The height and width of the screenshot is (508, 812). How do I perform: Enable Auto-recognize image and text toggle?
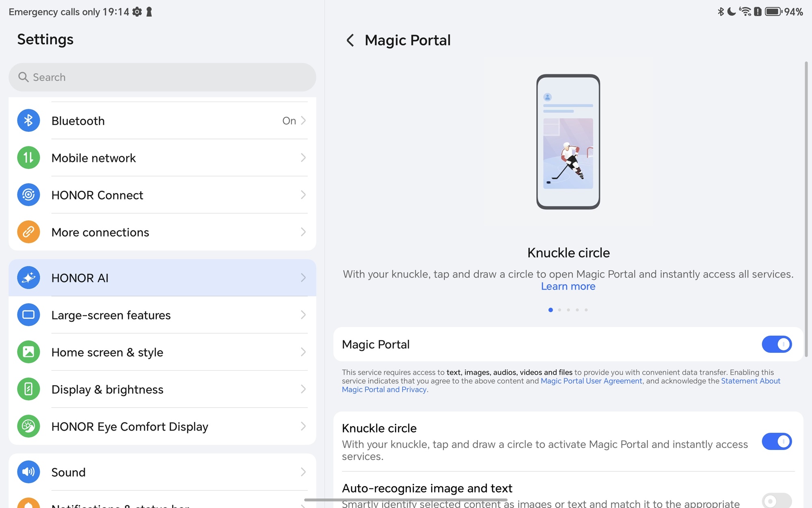coord(776,501)
